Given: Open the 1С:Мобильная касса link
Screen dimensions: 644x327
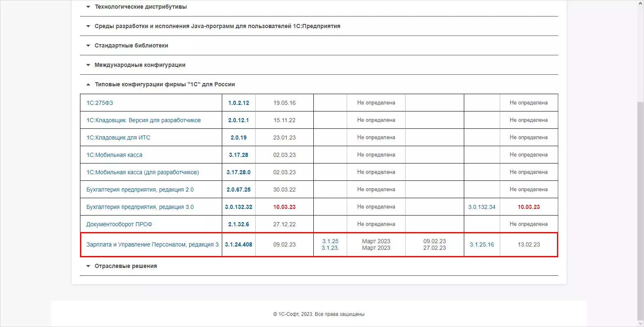Looking at the screenshot, I should 114,155.
